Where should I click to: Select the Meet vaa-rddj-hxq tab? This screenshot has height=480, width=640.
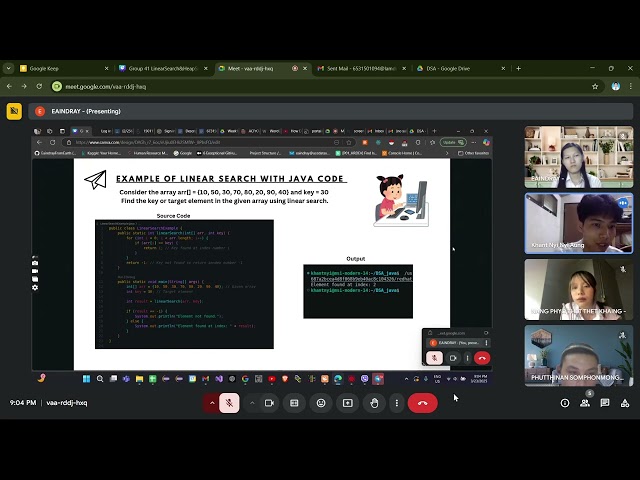[263, 69]
